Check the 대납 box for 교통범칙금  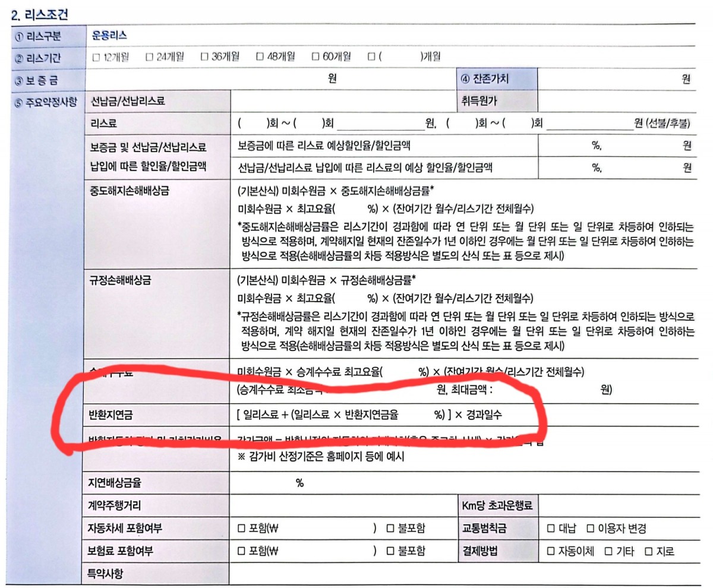pos(550,529)
